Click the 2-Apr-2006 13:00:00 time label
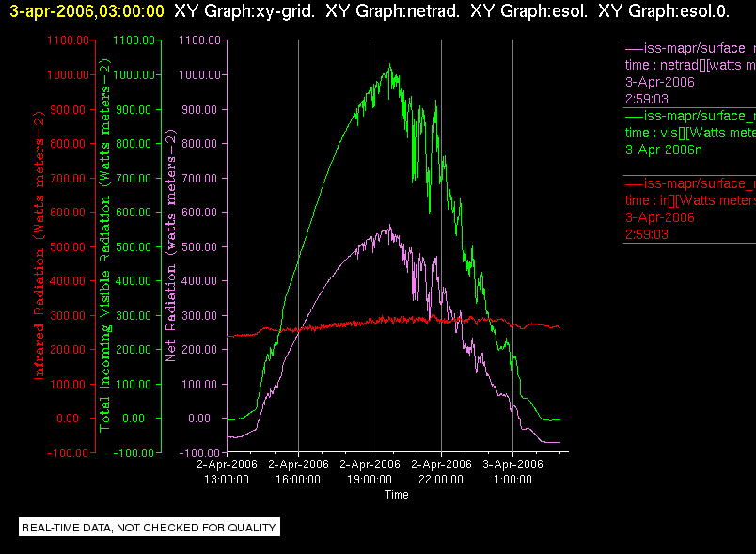This screenshot has height=554, width=756. pos(227,471)
